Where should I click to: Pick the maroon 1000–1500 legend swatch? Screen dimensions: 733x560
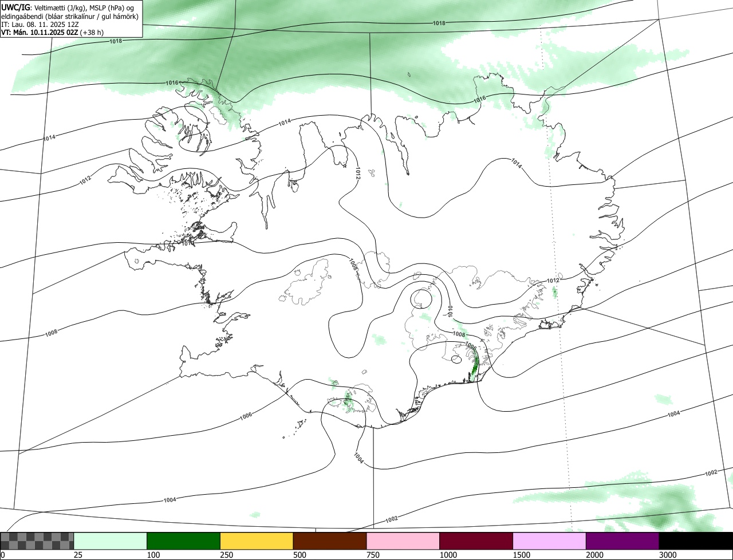476,541
